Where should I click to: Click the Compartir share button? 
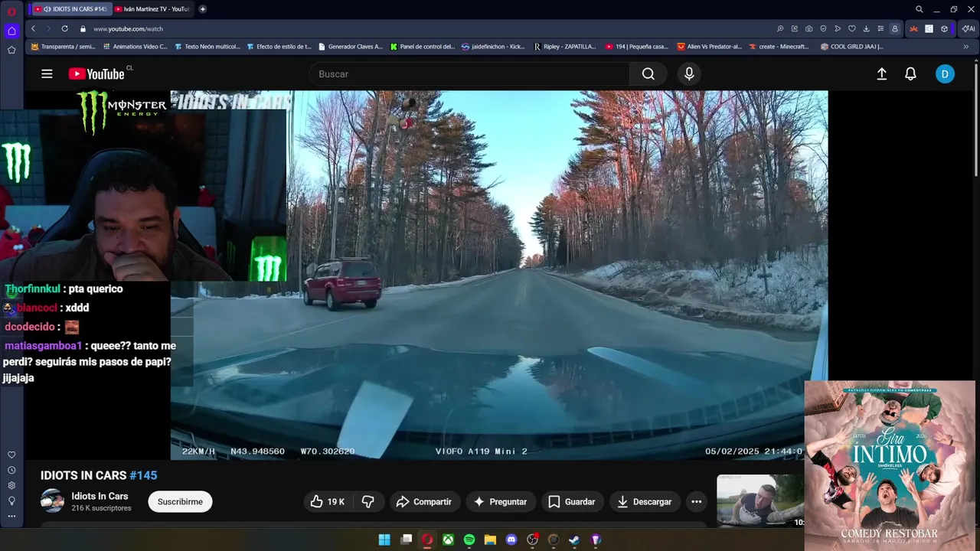coord(425,502)
